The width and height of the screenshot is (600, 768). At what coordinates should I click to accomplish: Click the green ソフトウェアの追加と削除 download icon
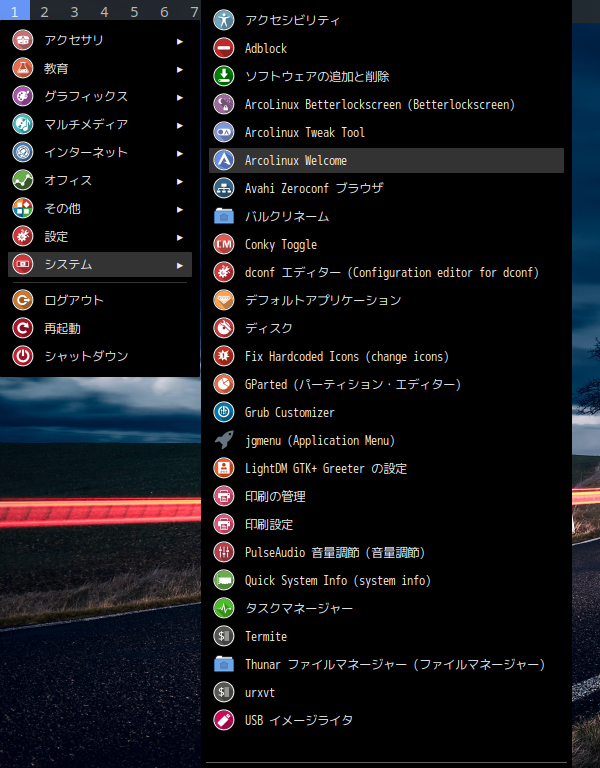(x=224, y=76)
